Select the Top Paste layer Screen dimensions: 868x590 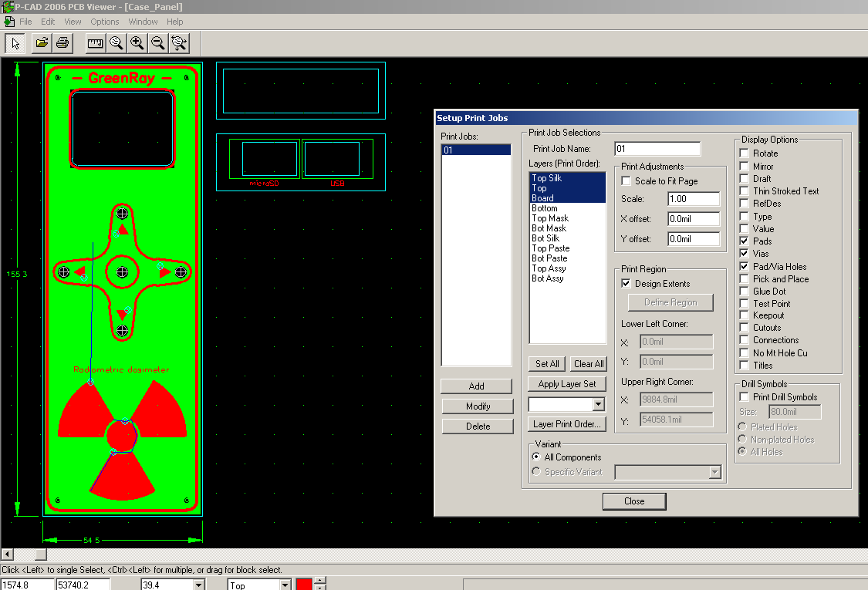tap(567, 248)
